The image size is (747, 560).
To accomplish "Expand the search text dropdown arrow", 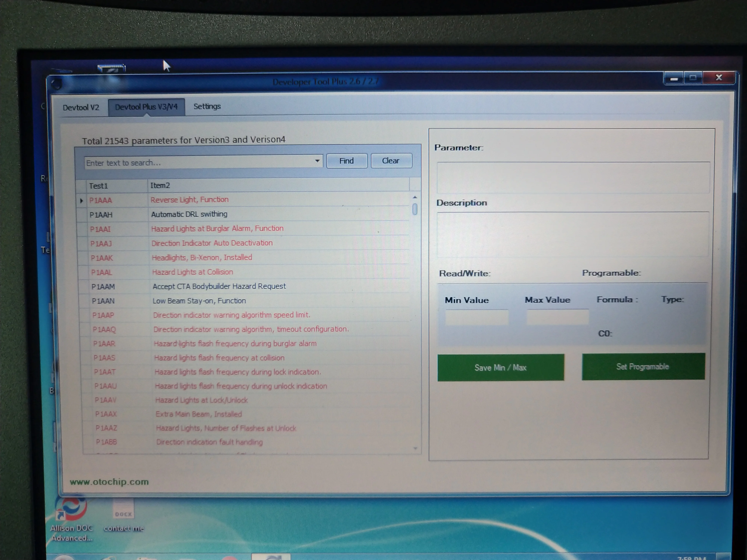I will tap(317, 161).
